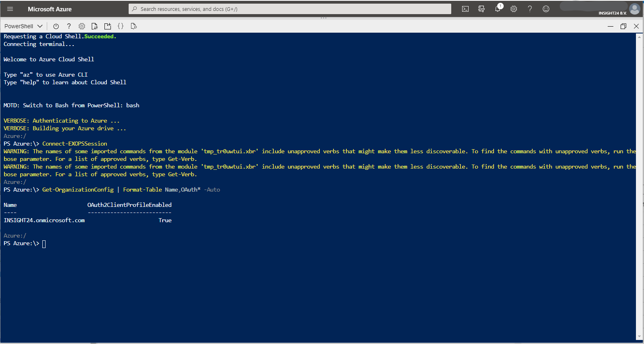This screenshot has height=344, width=644.
Task: Expand the PowerShell shell type dropdown
Action: coord(23,26)
